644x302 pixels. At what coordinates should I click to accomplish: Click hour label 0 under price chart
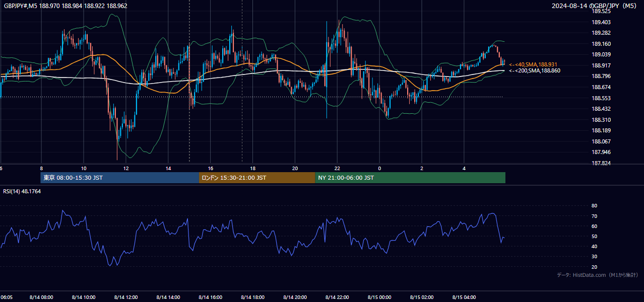point(379,168)
